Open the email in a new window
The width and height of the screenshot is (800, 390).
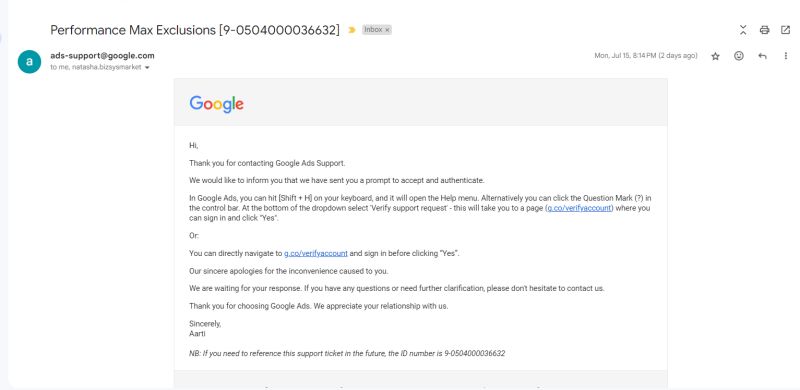point(786,30)
